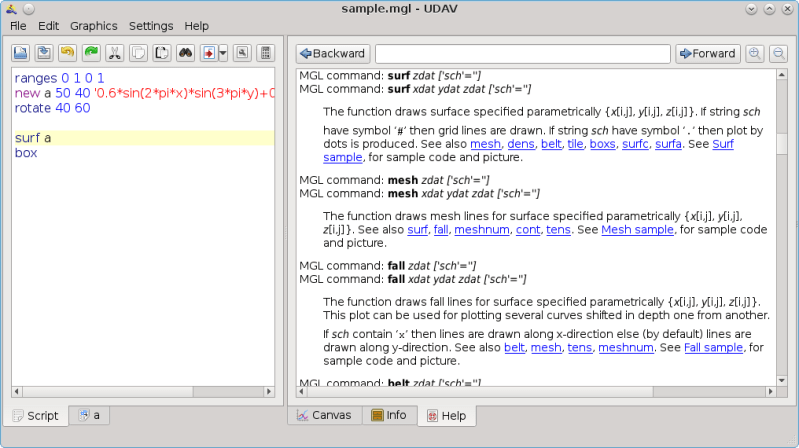This screenshot has width=799, height=448.
Task: Click the 'ranges 0 1 0 1' line
Action: click(x=143, y=78)
